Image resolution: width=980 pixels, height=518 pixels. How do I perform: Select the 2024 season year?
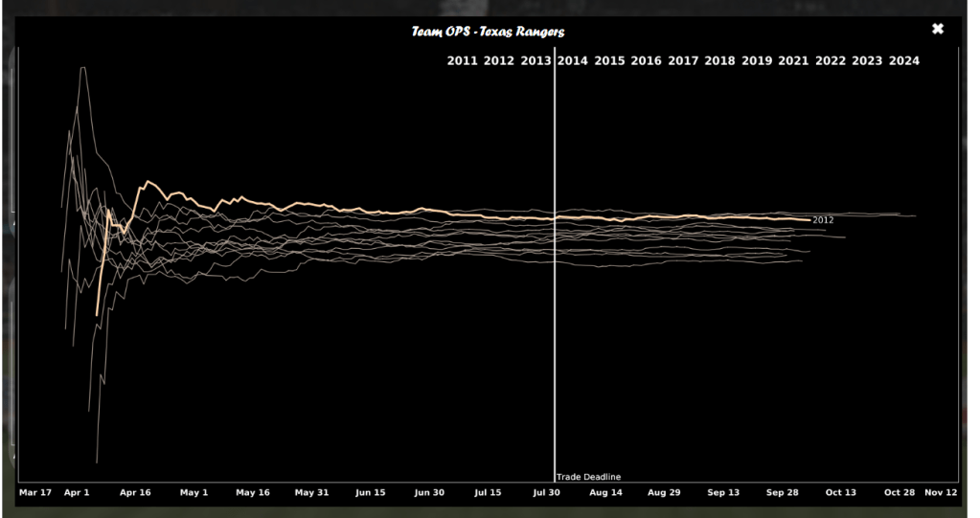(904, 61)
